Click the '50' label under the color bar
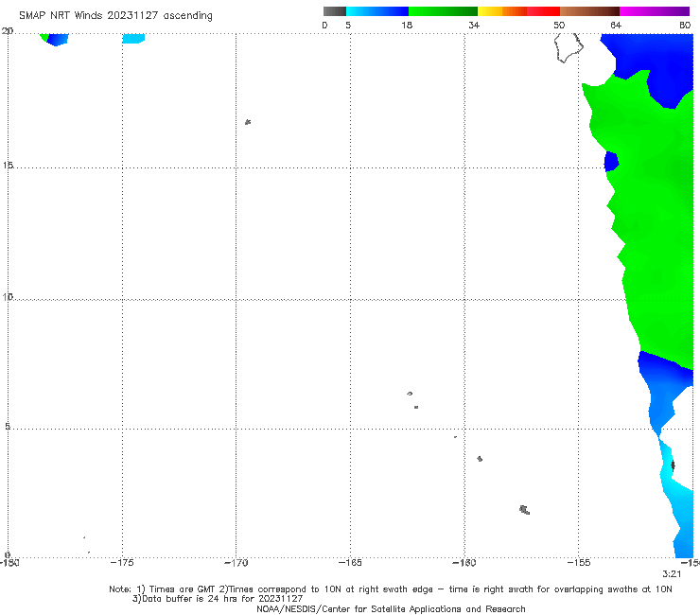Image resolution: width=700 pixels, height=615 pixels. pos(559,25)
